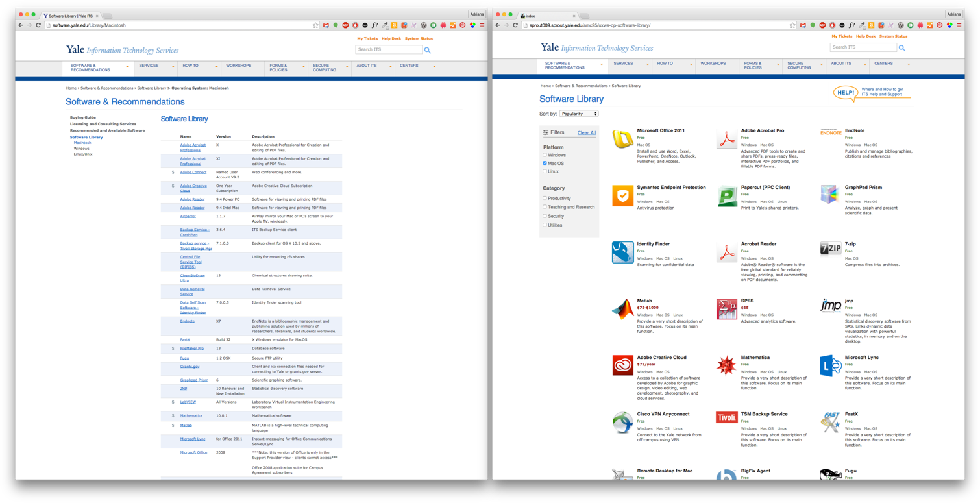Expand Services menu arrow in left window
The height and width of the screenshot is (503, 980).
pos(173,67)
